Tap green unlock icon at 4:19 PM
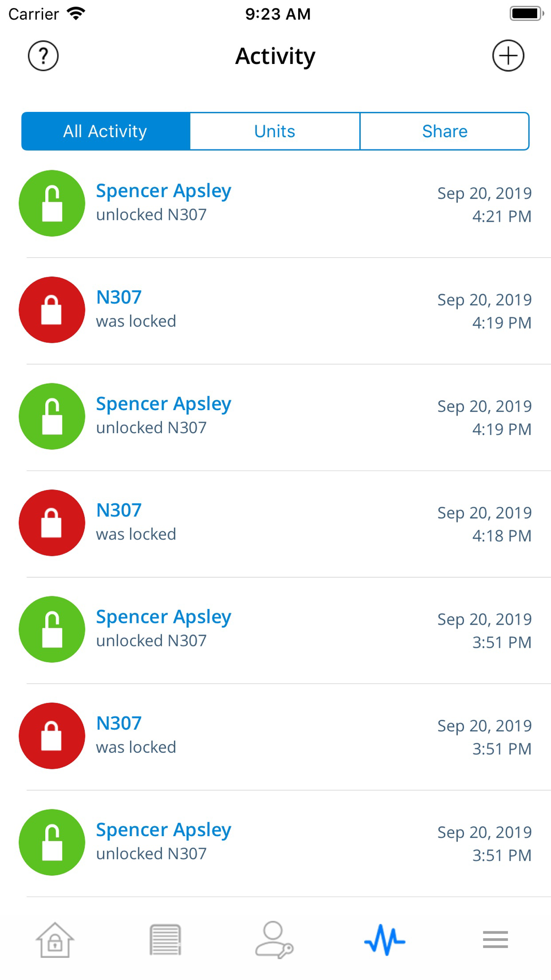This screenshot has width=551, height=980. 52,416
